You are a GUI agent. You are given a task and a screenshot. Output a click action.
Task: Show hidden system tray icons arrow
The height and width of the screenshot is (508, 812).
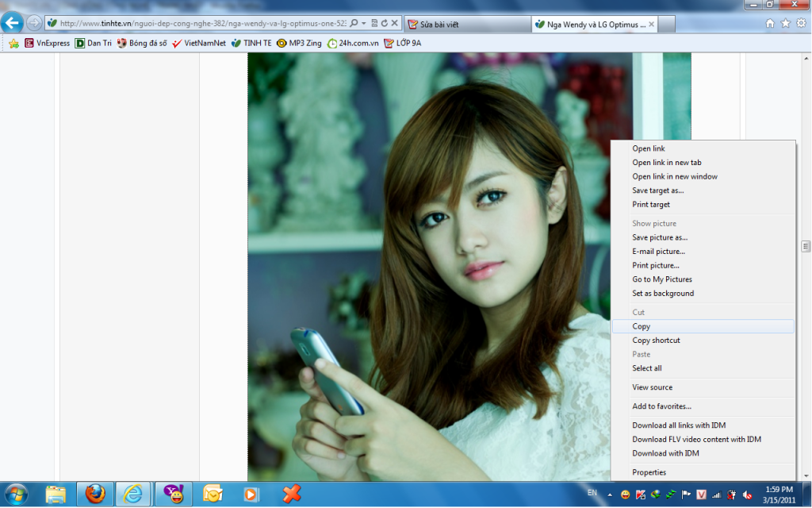point(610,495)
